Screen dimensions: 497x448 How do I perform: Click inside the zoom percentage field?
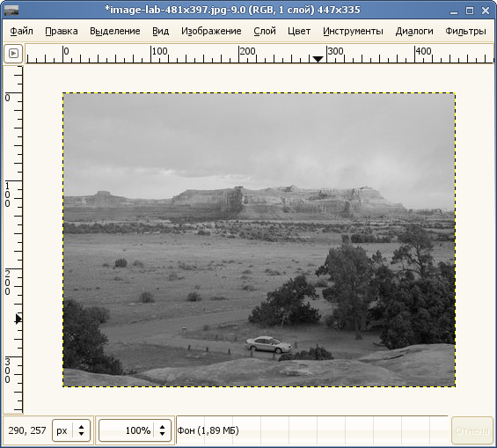click(x=127, y=430)
